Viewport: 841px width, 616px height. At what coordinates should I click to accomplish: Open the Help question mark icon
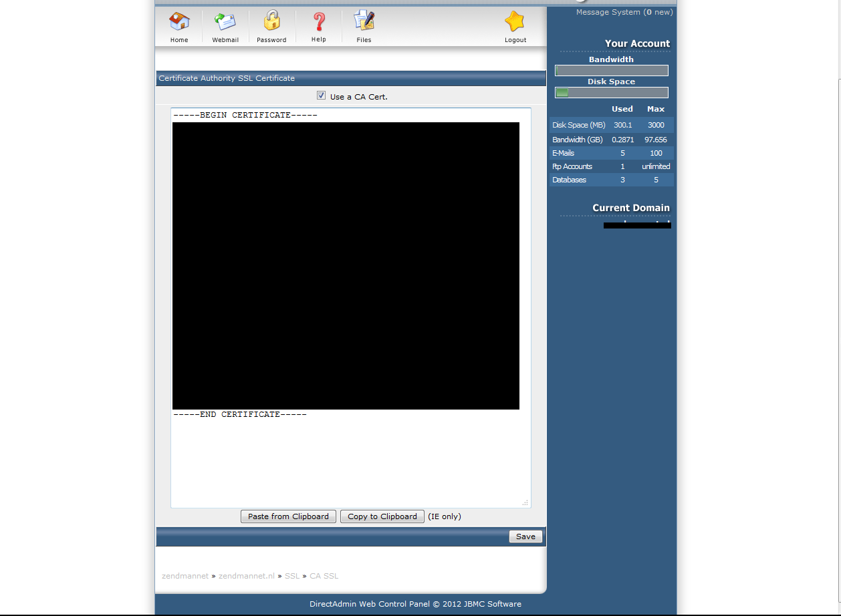point(319,21)
